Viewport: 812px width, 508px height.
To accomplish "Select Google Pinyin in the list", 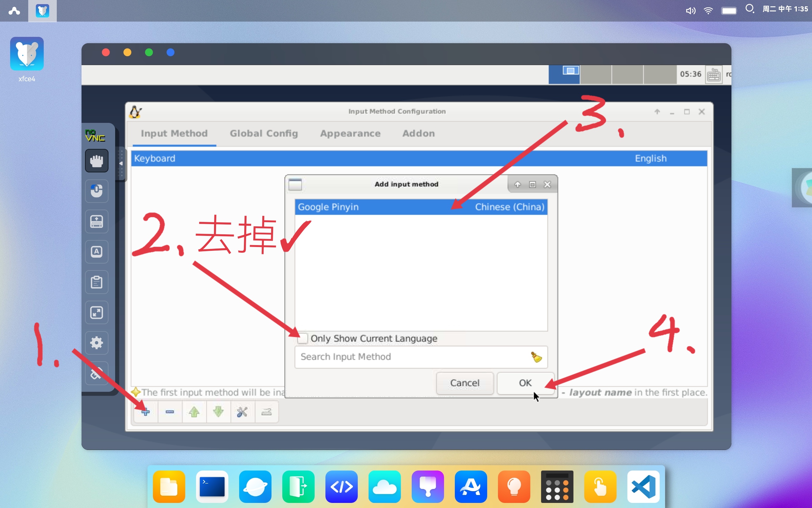I will point(421,207).
